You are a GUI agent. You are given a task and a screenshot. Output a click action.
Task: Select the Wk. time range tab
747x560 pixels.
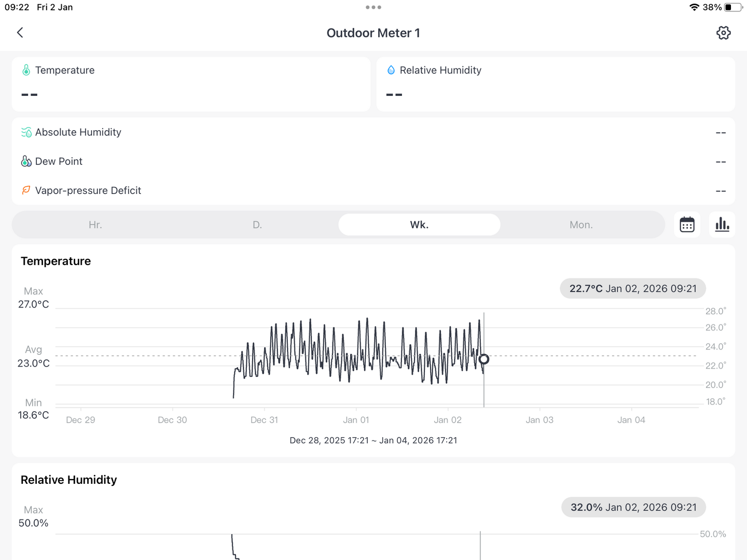coord(419,225)
